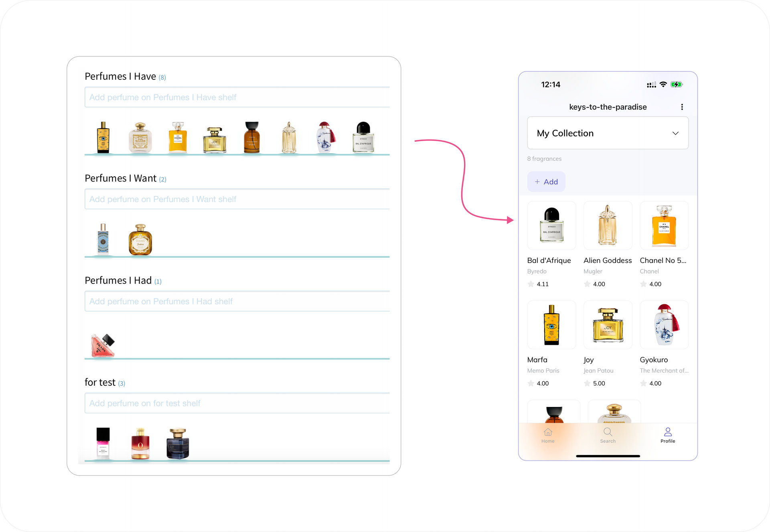Click the My Collection dropdown chevron
This screenshot has width=770, height=532.
pyautogui.click(x=675, y=134)
